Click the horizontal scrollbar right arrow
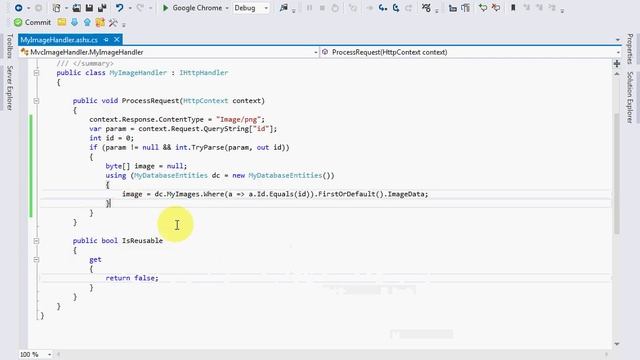This screenshot has width=640, height=360. pos(607,354)
